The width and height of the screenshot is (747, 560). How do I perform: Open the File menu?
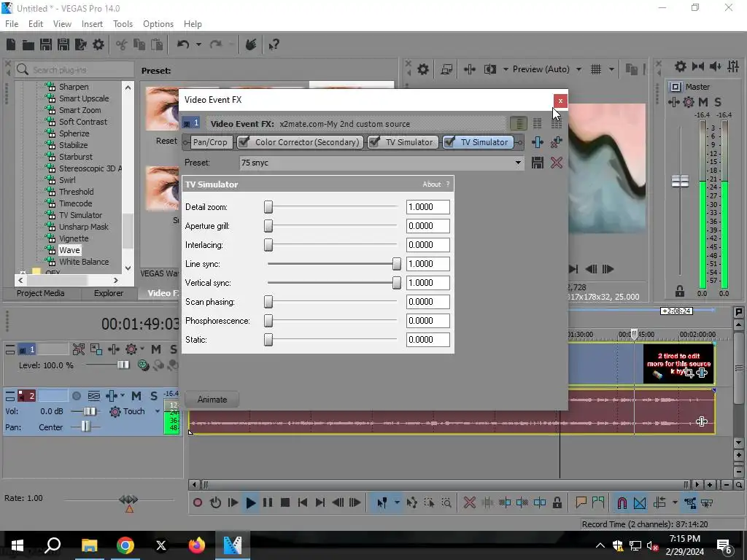(12, 24)
